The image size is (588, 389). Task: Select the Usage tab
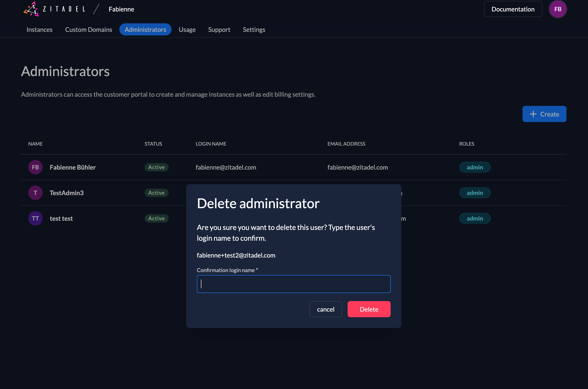[187, 29]
